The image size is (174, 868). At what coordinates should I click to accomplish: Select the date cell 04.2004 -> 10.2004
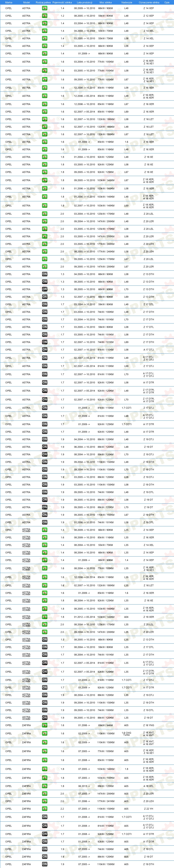pos(85,31)
